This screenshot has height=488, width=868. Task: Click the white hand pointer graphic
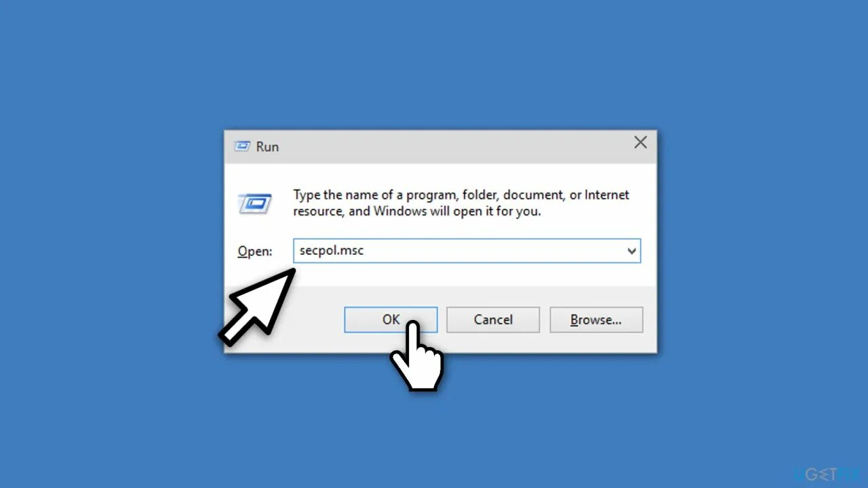coord(417,356)
